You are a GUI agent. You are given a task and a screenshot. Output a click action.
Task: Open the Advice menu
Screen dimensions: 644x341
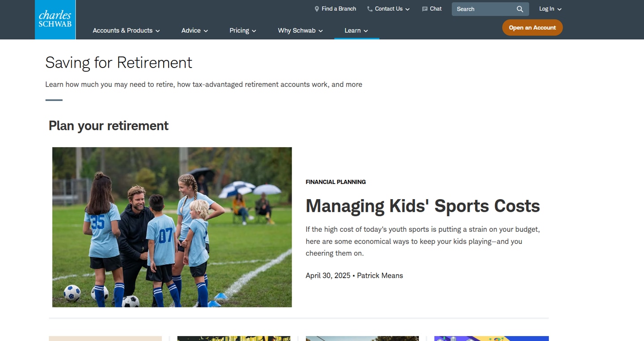click(x=195, y=30)
